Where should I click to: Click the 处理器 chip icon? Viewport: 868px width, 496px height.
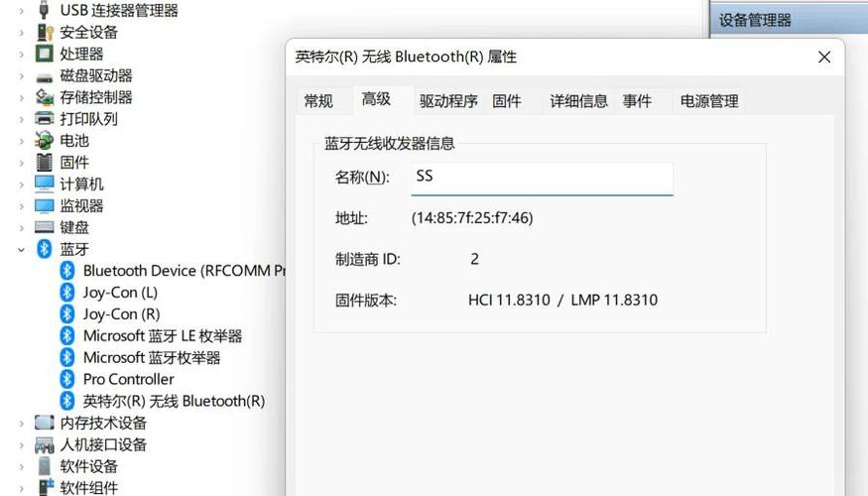45,54
